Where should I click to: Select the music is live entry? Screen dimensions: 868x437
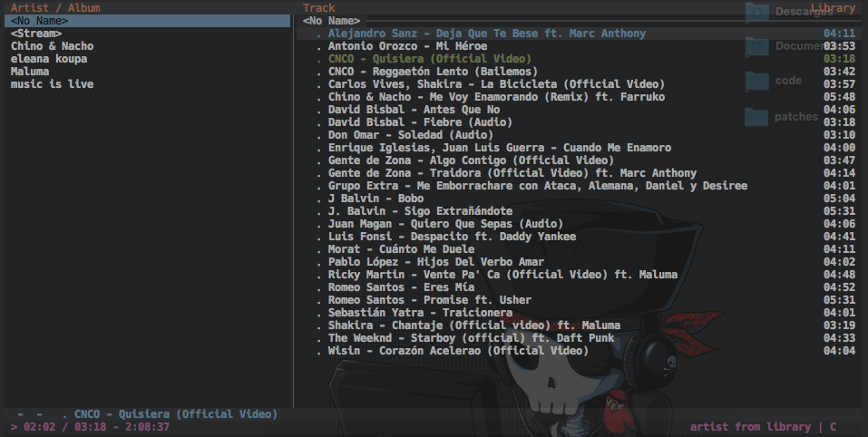tap(52, 84)
